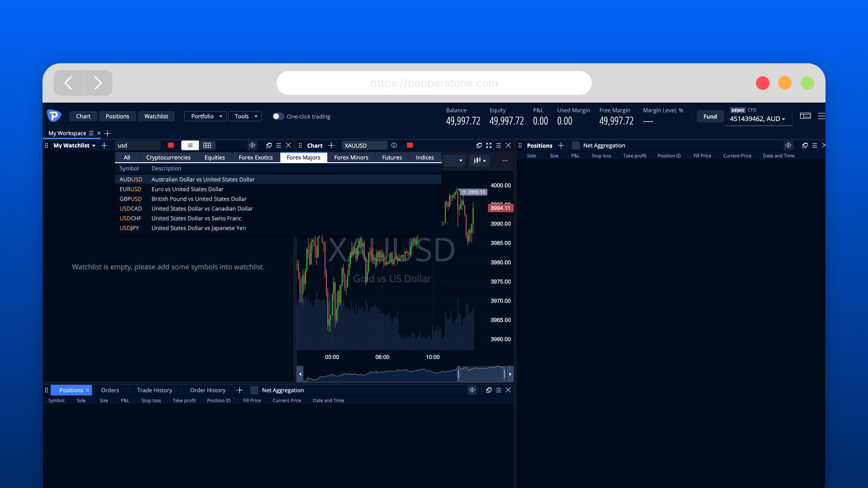Click the Pepperstone logo icon
This screenshot has width=868, height=488.
tap(54, 116)
